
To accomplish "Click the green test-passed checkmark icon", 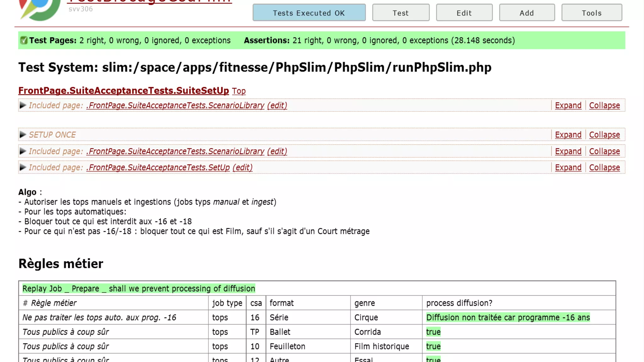I will [24, 40].
